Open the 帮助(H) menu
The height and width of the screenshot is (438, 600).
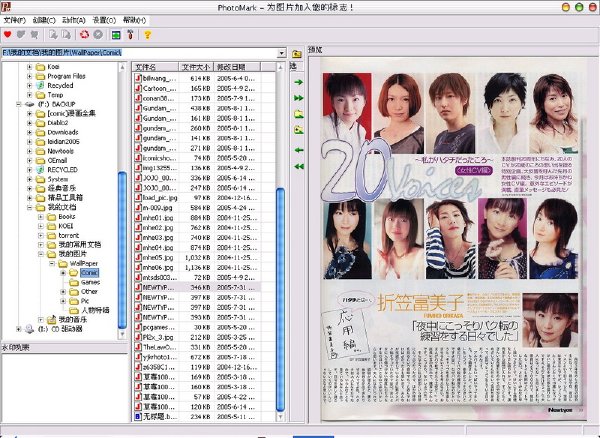[134, 20]
